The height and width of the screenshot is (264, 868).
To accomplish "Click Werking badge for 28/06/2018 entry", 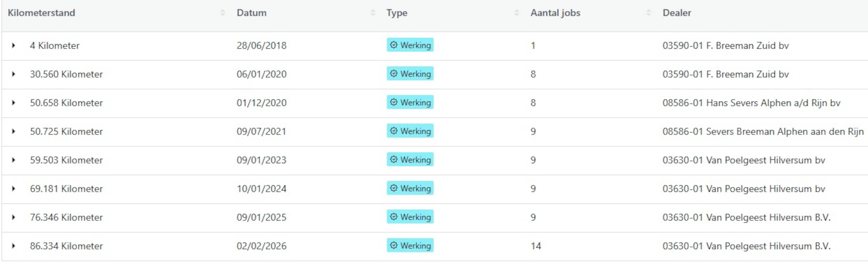I will [410, 45].
